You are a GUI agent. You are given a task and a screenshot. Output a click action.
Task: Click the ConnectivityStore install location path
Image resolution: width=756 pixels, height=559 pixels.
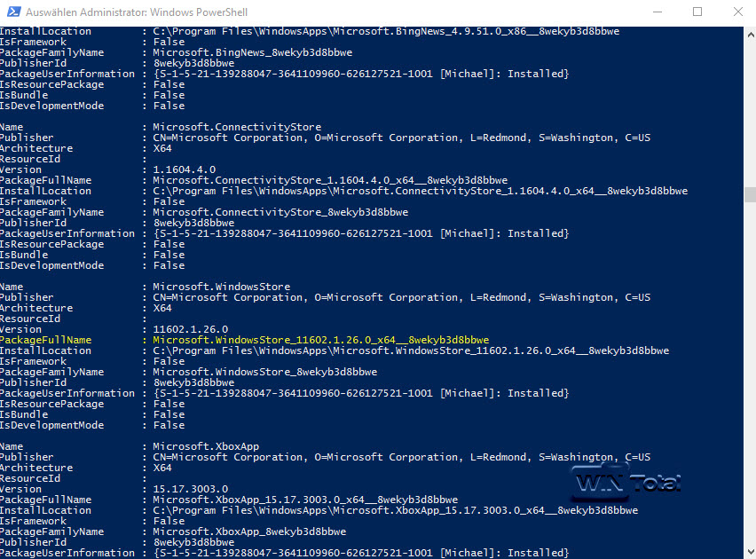click(420, 191)
